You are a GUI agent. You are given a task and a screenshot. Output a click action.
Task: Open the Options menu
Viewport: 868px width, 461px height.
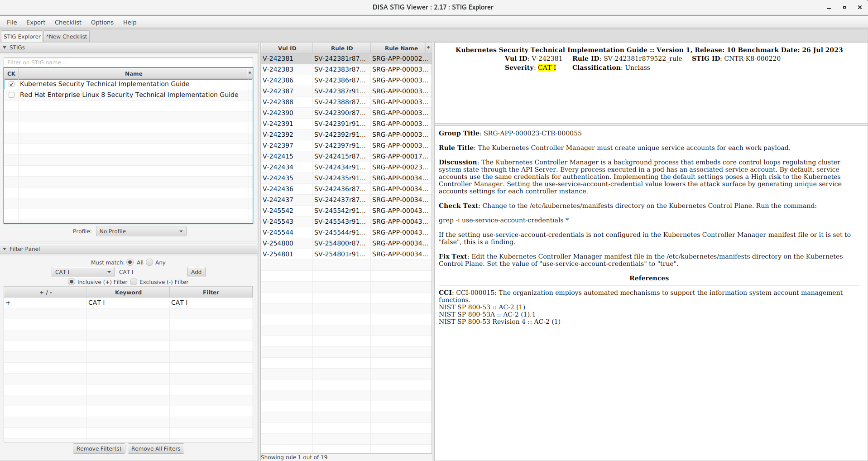tap(102, 22)
